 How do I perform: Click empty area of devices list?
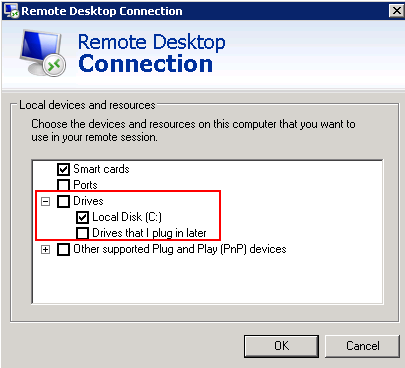click(207, 280)
